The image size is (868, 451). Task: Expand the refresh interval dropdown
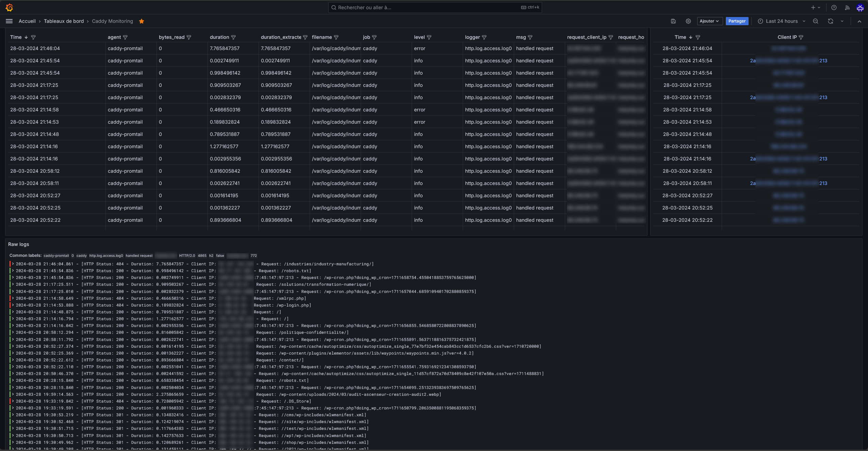coord(842,21)
